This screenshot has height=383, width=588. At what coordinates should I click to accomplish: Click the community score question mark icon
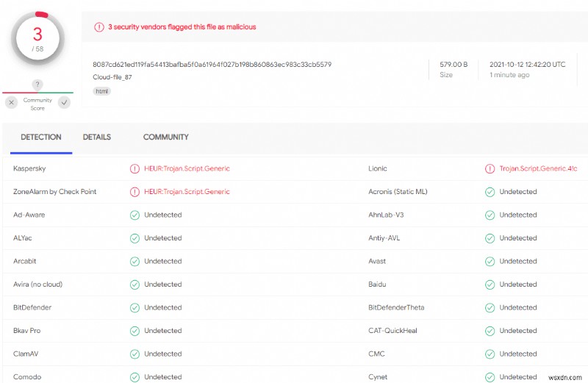37,85
